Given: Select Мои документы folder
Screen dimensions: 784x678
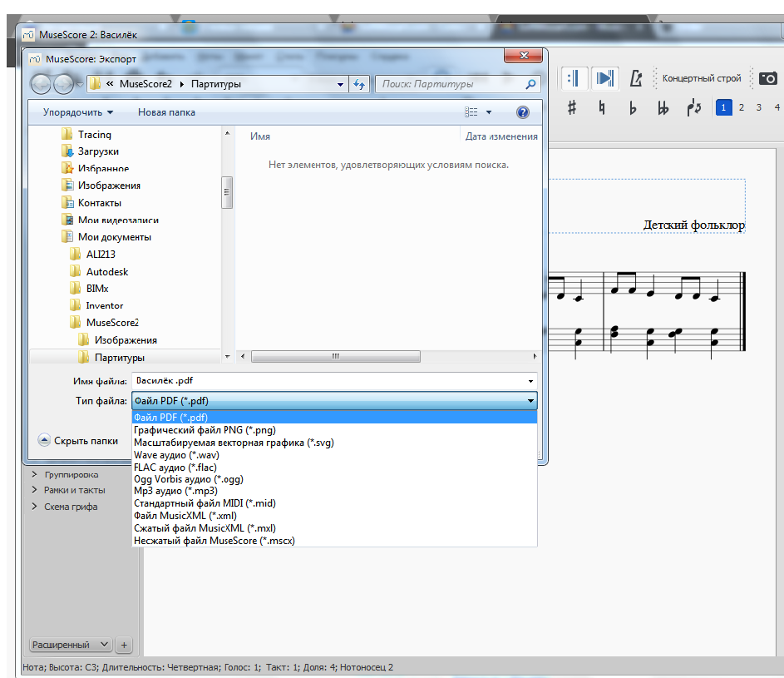Looking at the screenshot, I should click(x=115, y=237).
